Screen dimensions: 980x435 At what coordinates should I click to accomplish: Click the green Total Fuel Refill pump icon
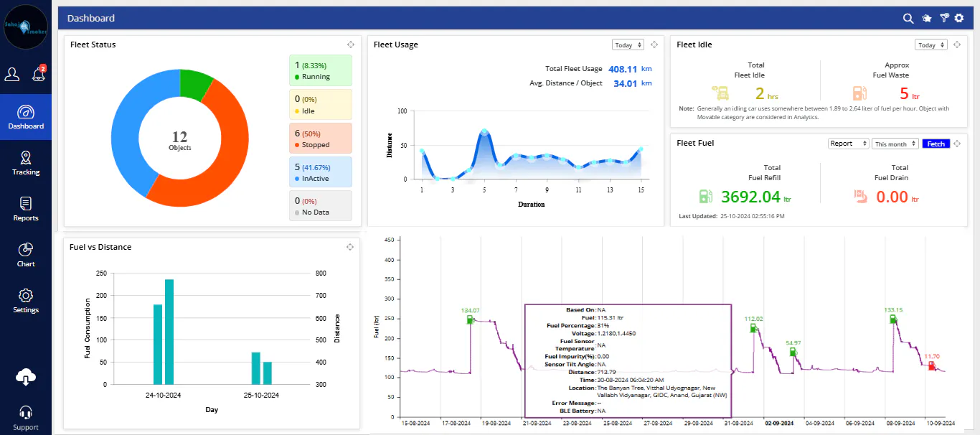(706, 196)
